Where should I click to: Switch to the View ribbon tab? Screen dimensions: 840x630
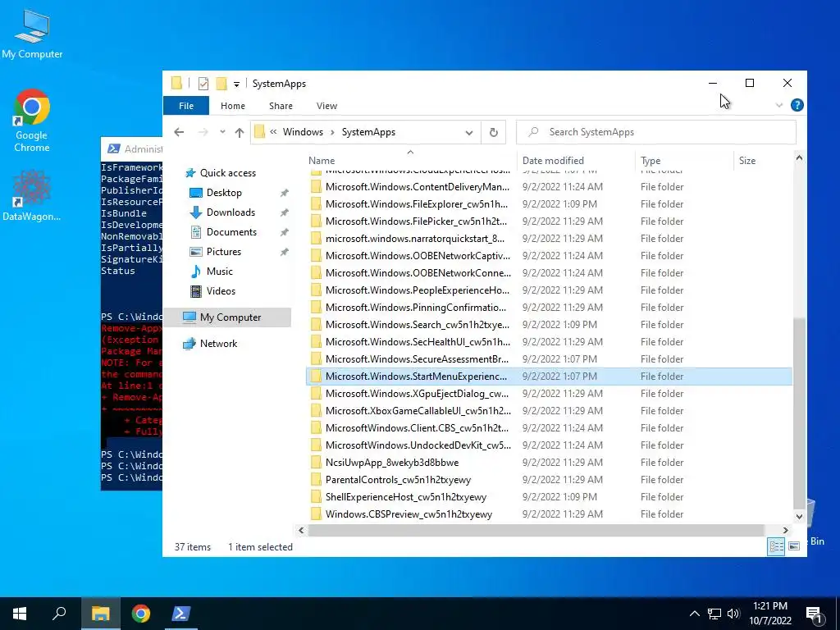[326, 106]
